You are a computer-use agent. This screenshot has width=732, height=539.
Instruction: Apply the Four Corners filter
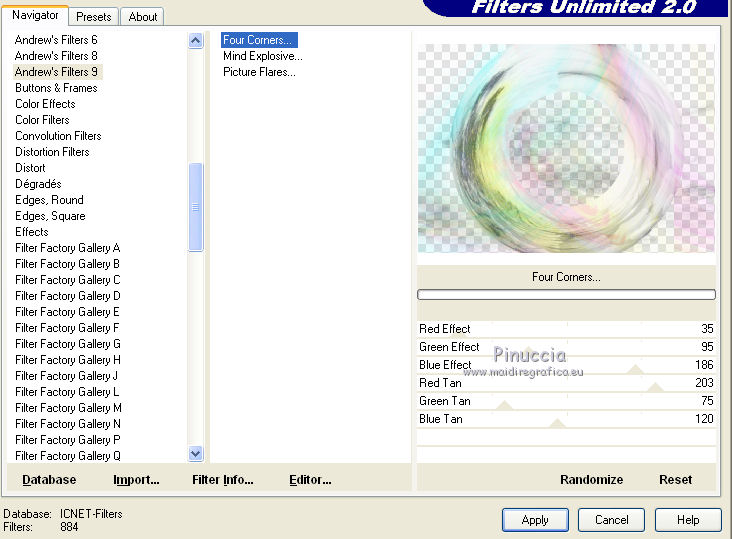(x=535, y=520)
